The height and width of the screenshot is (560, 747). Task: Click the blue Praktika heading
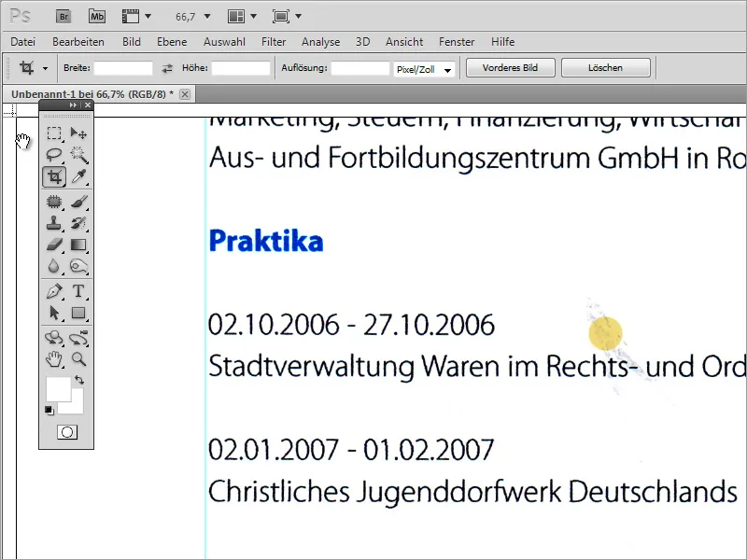[266, 241]
